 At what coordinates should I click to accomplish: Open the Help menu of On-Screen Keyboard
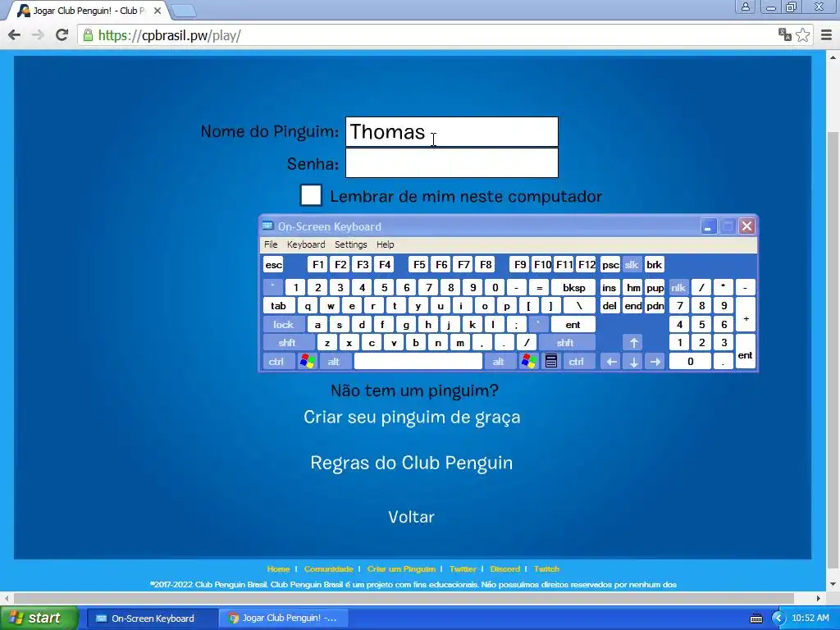(386, 244)
